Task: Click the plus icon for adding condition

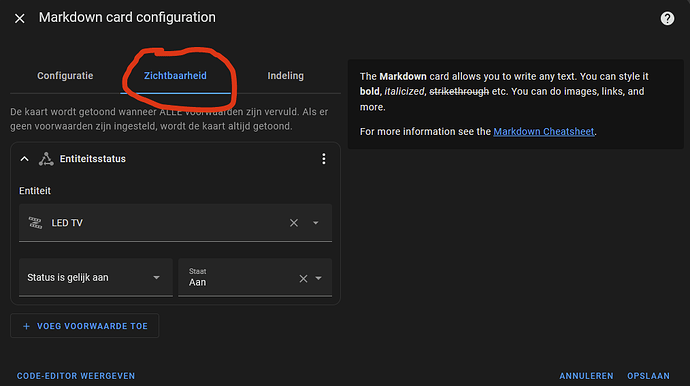Action: (26, 326)
